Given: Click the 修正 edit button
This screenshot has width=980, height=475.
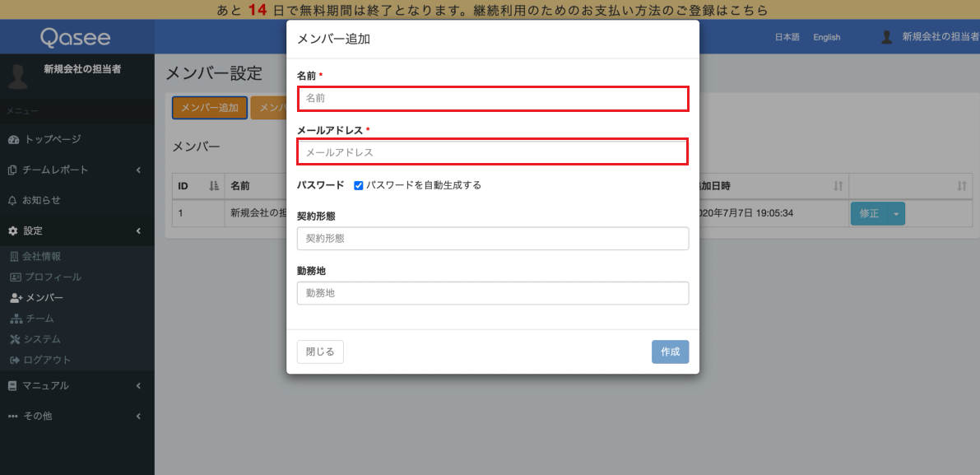Looking at the screenshot, I should pyautogui.click(x=869, y=214).
